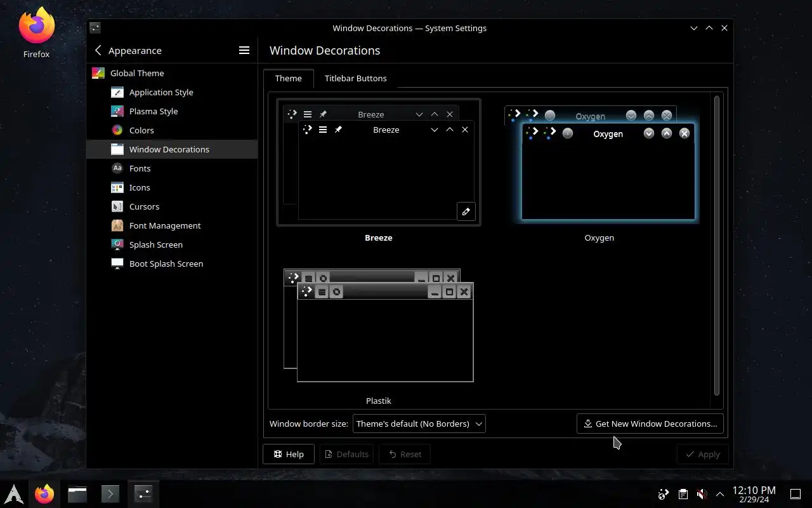Click the muted volume tray icon

(702, 494)
